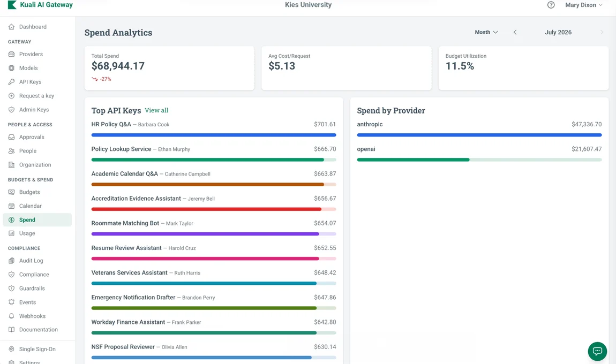Select the Policy Lookup Service key row

(x=214, y=154)
